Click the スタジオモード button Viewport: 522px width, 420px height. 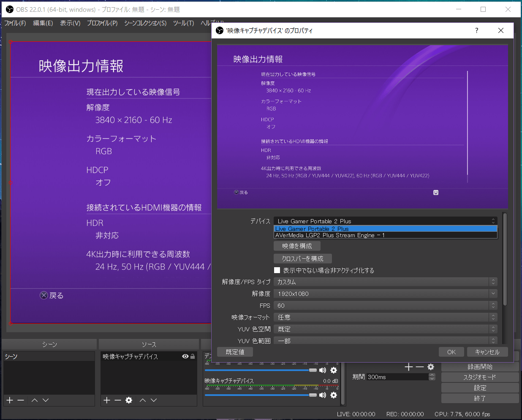click(480, 377)
